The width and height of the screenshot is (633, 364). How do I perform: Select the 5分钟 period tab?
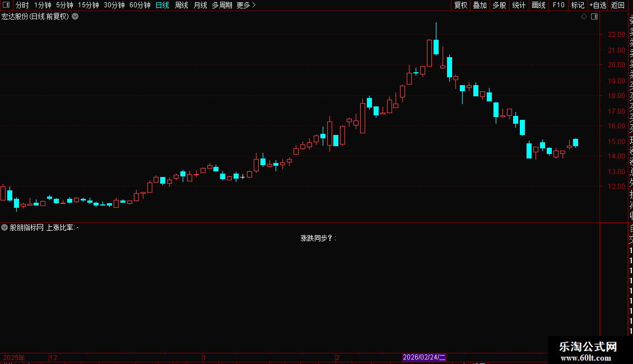pos(64,5)
